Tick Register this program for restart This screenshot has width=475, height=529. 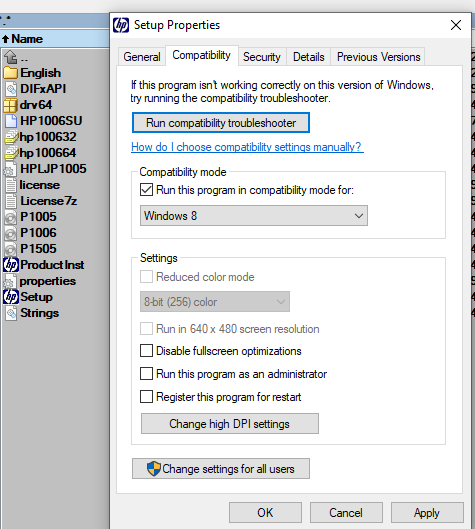click(x=146, y=397)
